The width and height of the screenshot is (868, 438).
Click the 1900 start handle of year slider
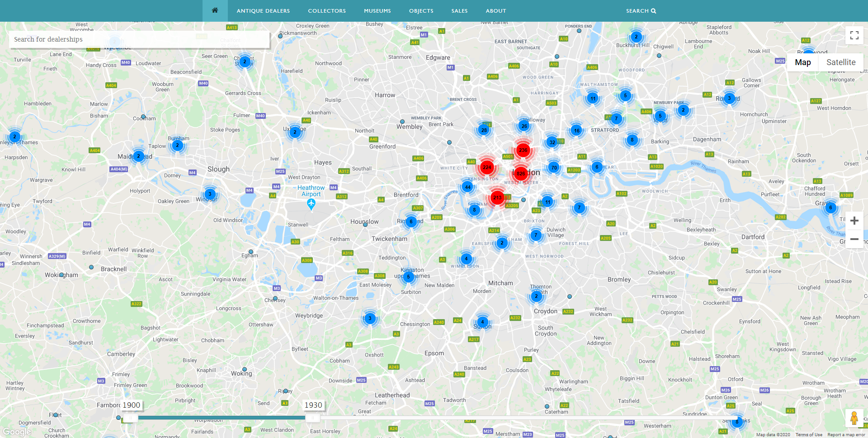click(x=130, y=418)
